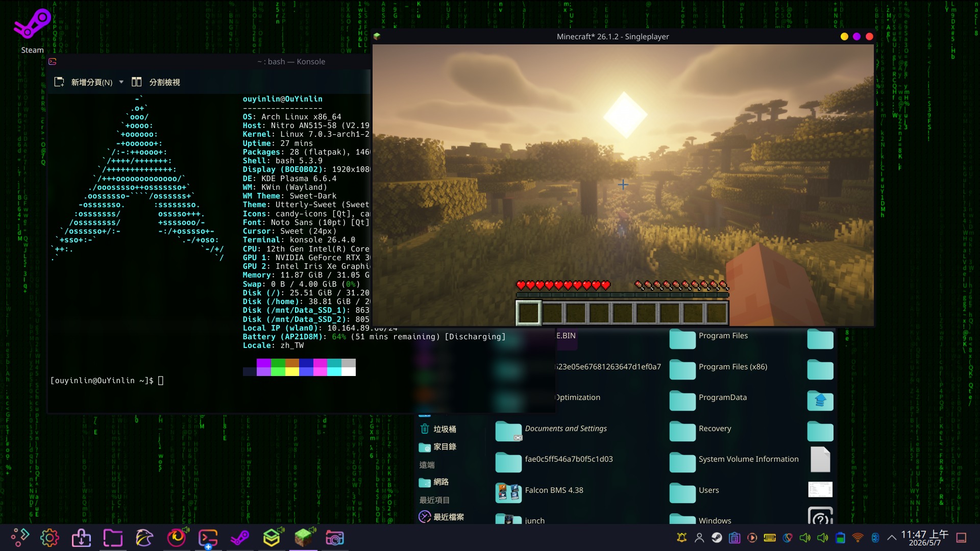Open the keyboard input method tray icon

770,538
